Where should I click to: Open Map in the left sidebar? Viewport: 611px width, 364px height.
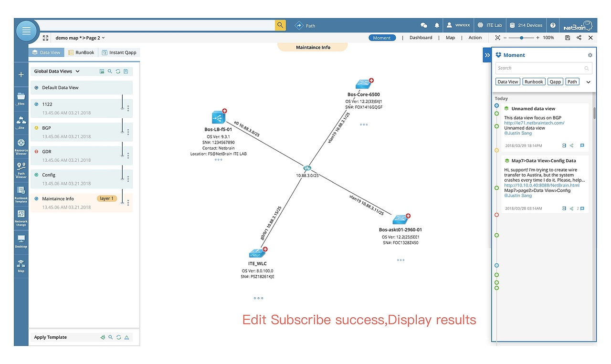click(21, 266)
